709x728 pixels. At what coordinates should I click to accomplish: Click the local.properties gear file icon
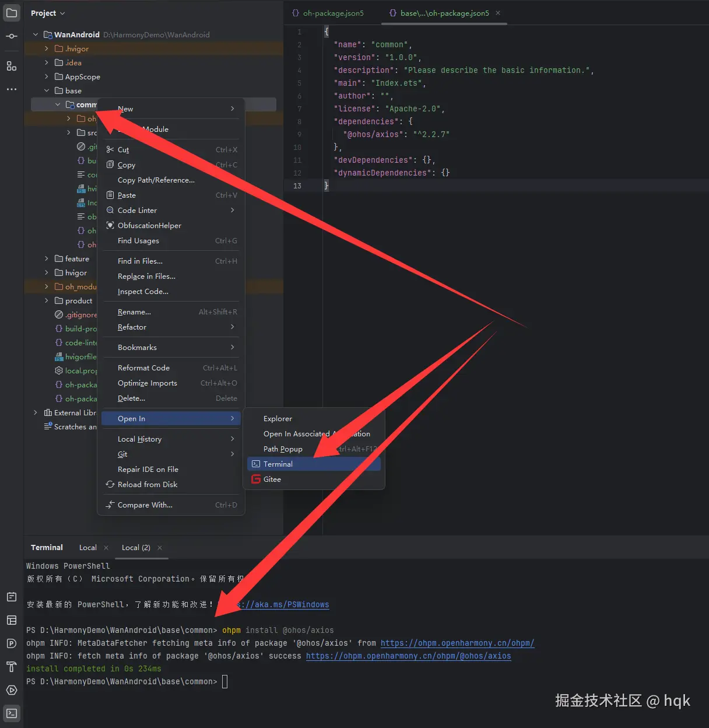(x=59, y=371)
